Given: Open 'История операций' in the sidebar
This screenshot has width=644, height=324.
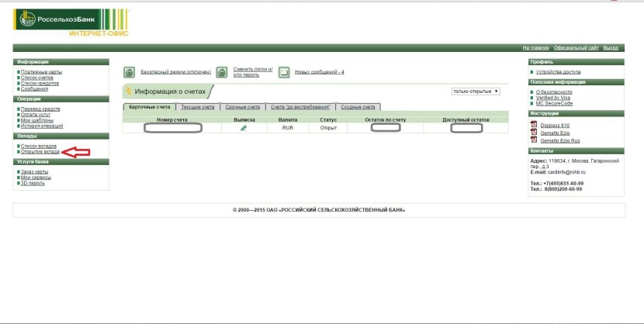Looking at the screenshot, I should tap(42, 126).
